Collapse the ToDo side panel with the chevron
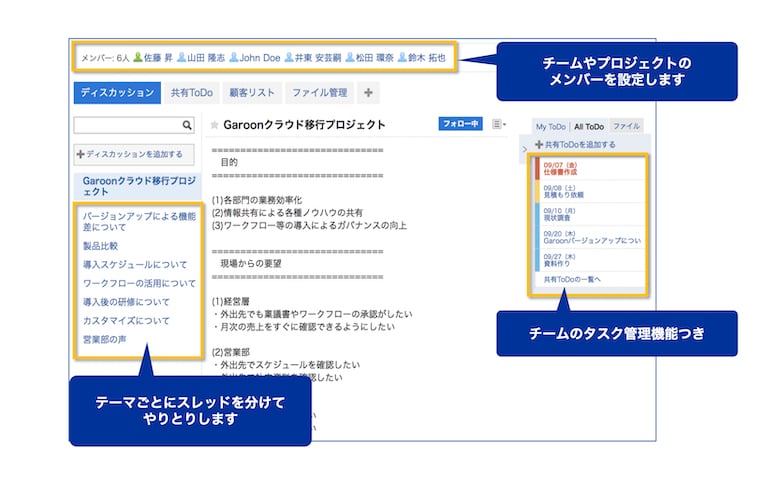The image size is (780, 480). (524, 149)
